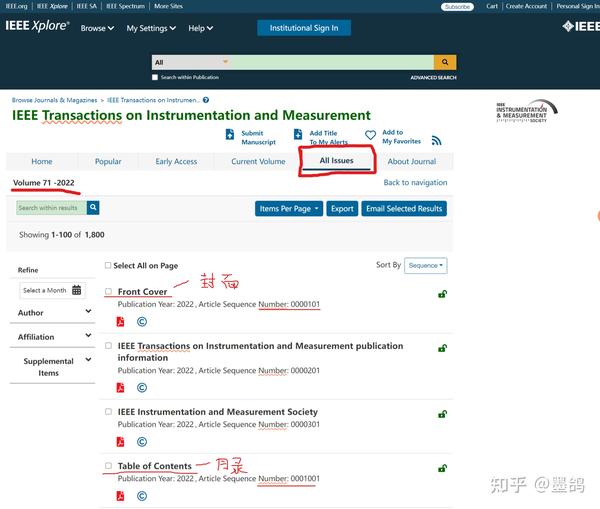Open PDF for Instrumentation and Measurement Society
The image size is (600, 509).
pos(121,442)
